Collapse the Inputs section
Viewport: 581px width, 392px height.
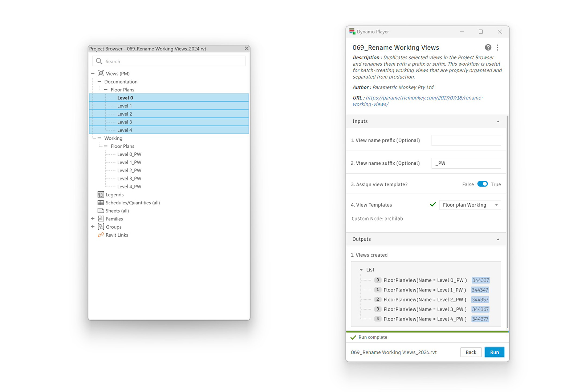(498, 122)
